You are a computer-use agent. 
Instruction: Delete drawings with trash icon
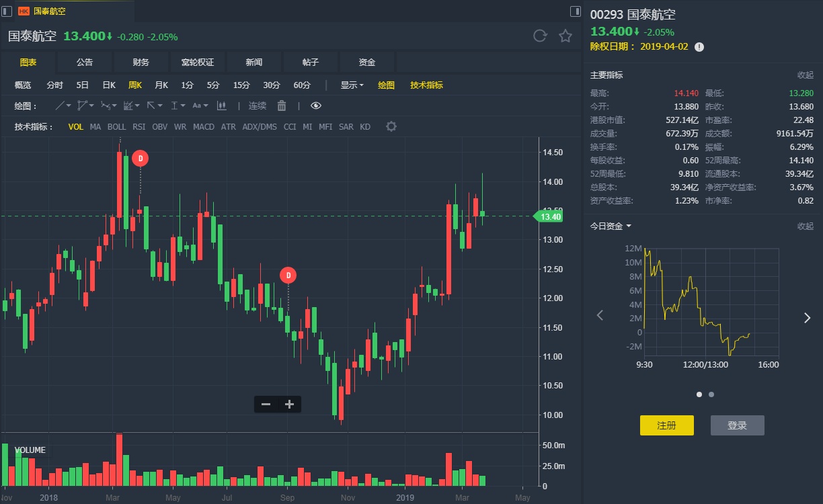click(282, 106)
